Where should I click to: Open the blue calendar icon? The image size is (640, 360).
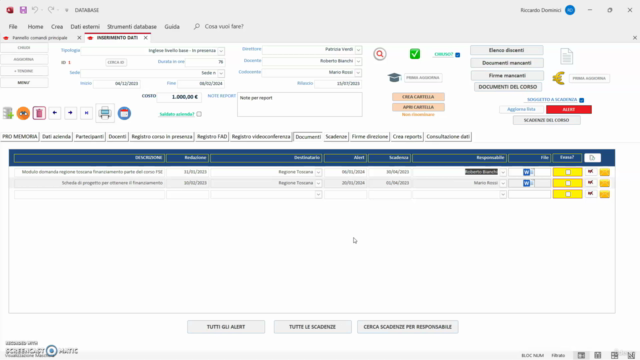point(124,113)
